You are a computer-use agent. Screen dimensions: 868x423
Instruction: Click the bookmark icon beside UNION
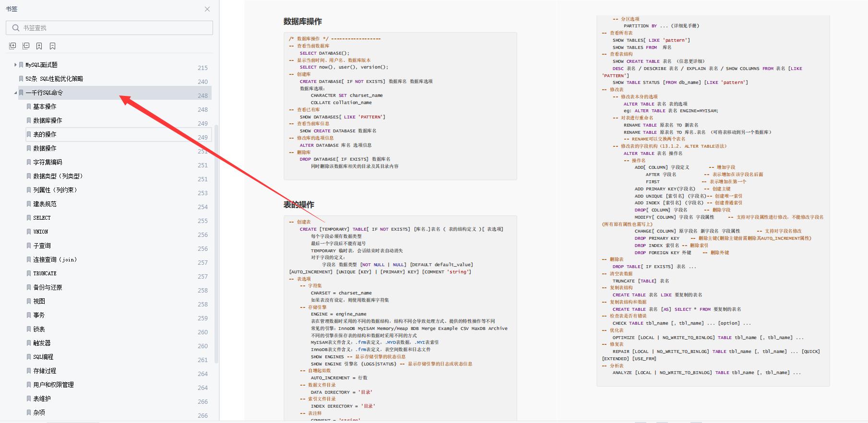pos(29,232)
